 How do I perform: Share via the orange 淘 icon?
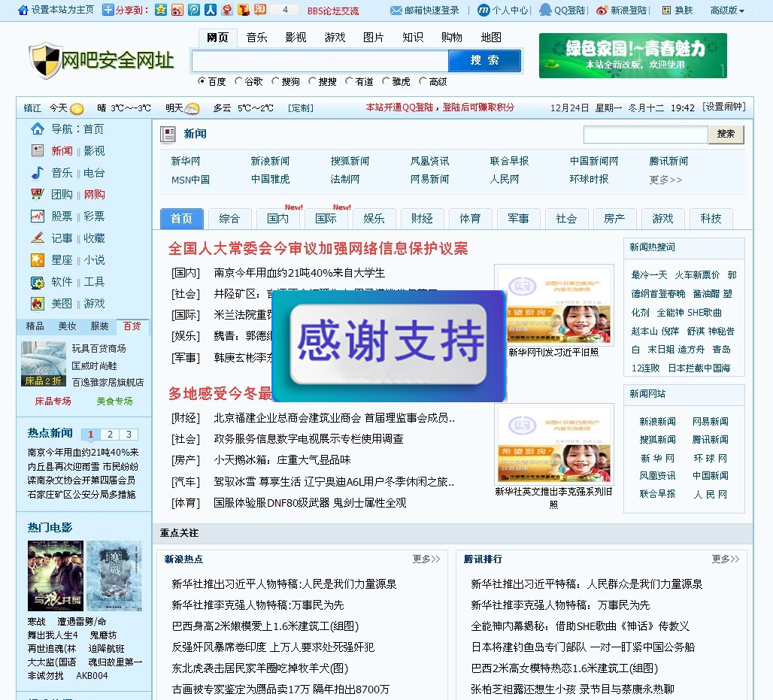(260, 10)
